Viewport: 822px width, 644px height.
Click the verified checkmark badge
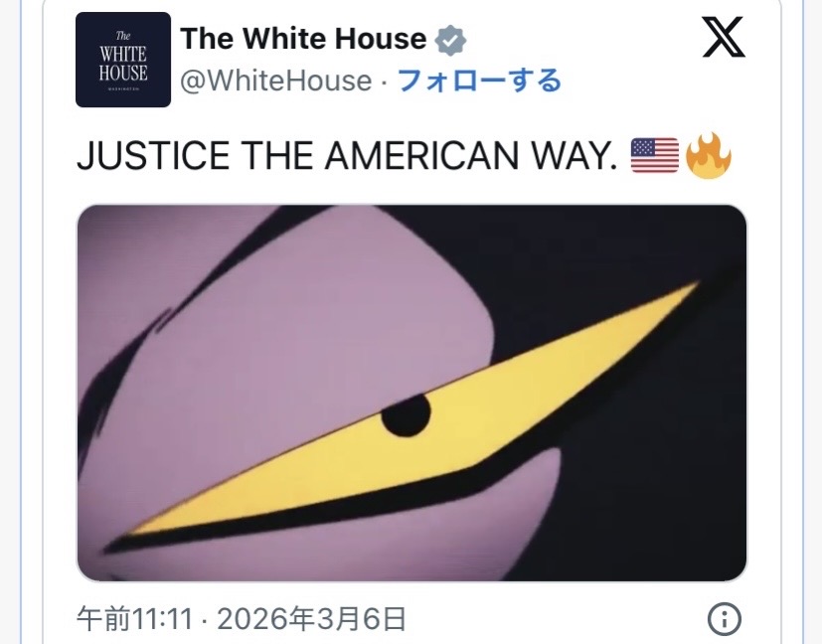[450, 40]
